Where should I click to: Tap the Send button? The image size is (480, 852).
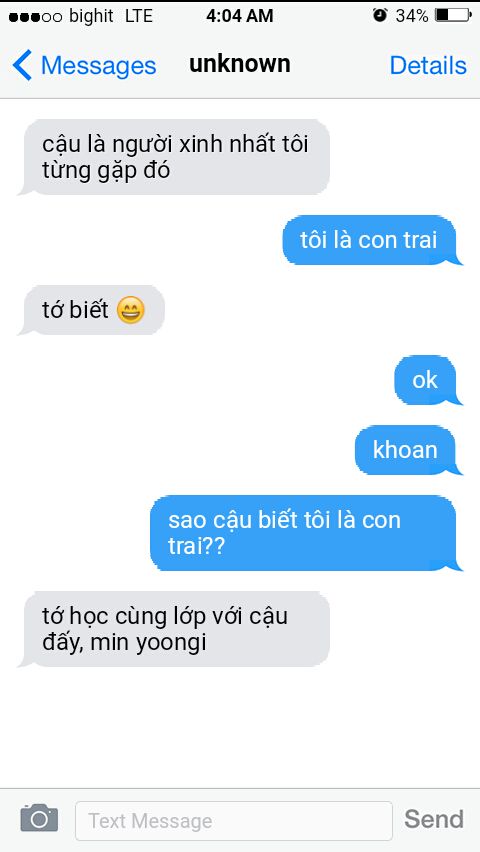(x=434, y=819)
